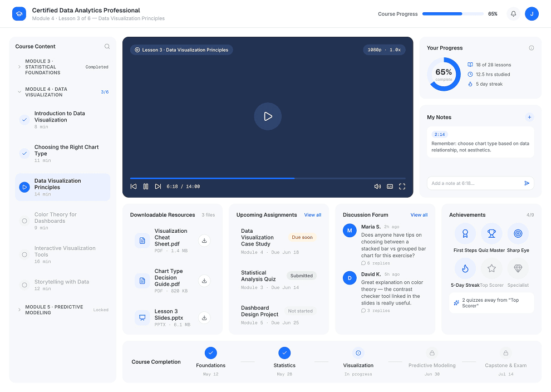Select radio for Storytelling with Data
551x392 pixels.
24,285
